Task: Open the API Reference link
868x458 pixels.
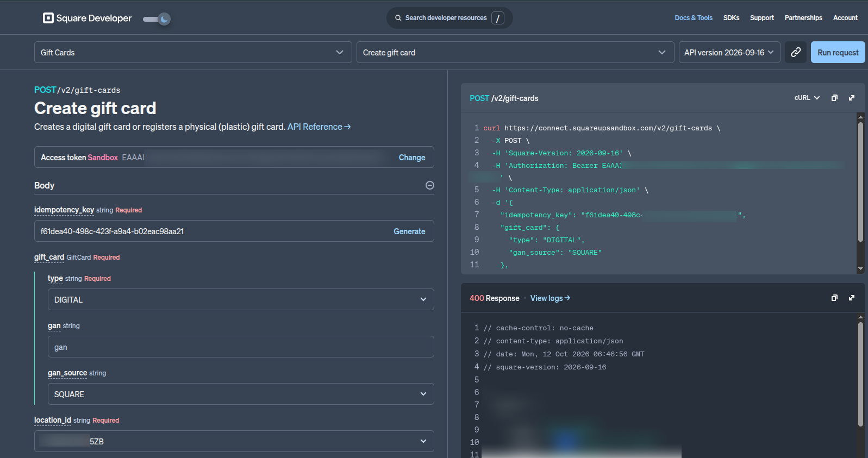Action: (x=319, y=127)
